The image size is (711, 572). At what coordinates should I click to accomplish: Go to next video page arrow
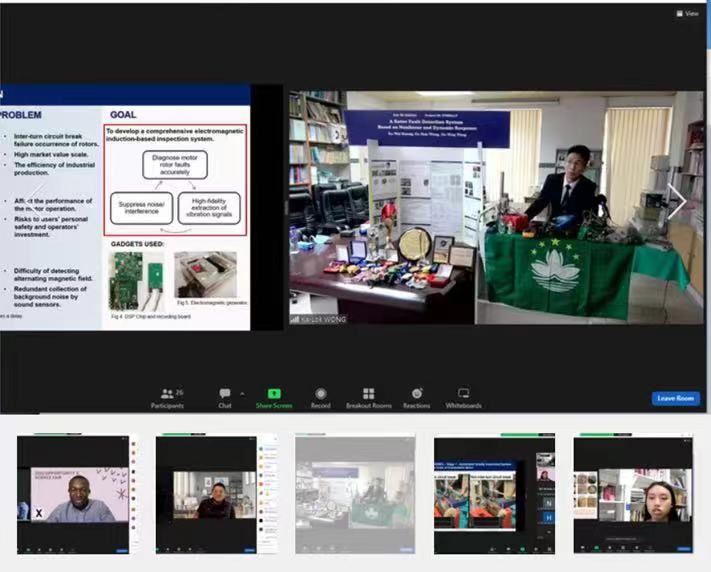point(676,202)
